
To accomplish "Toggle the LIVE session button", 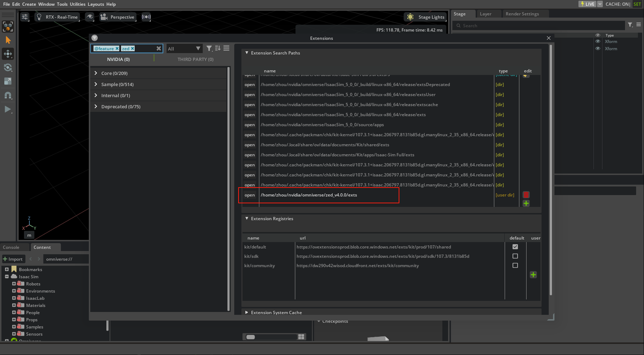I will pyautogui.click(x=587, y=4).
